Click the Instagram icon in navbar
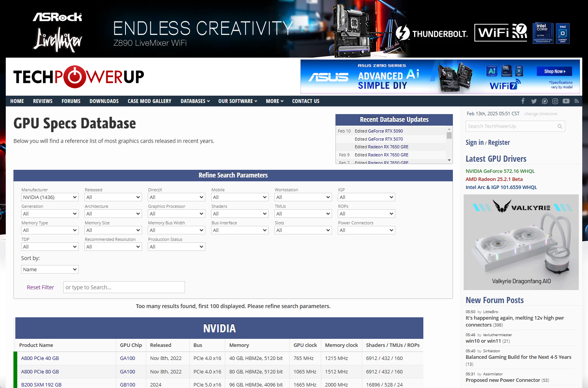The height and width of the screenshot is (388, 588). 555,101
